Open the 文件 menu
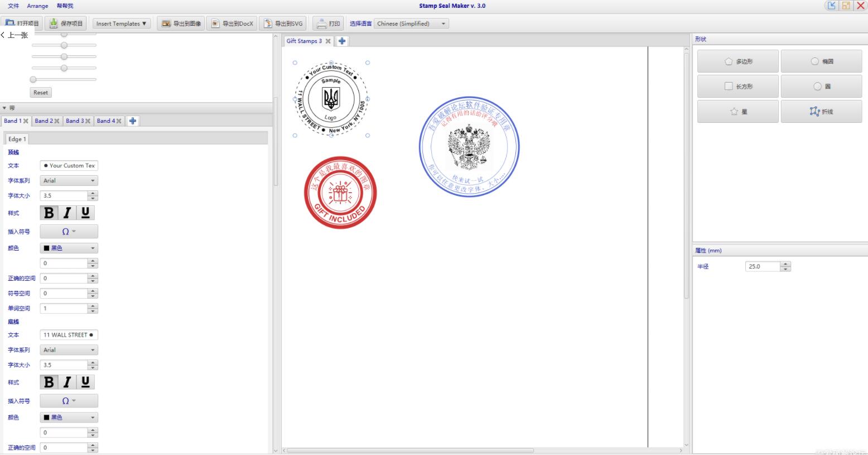The height and width of the screenshot is (455, 868). 13,6
